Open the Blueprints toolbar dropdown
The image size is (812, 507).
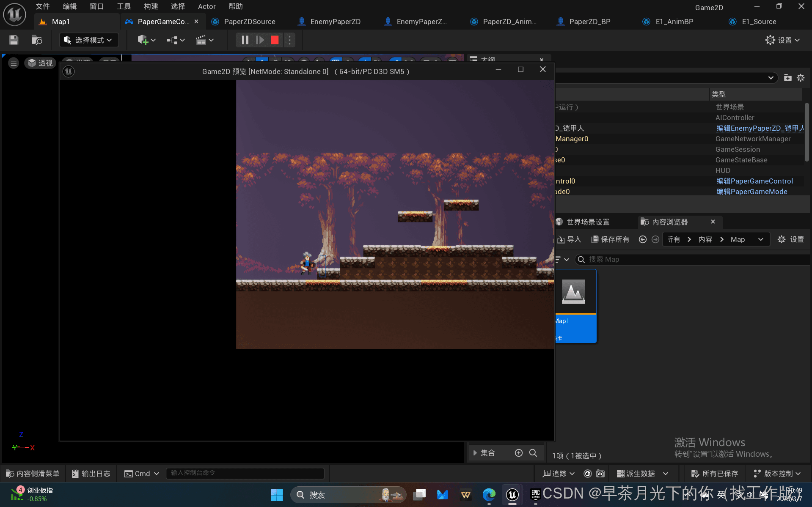point(176,40)
